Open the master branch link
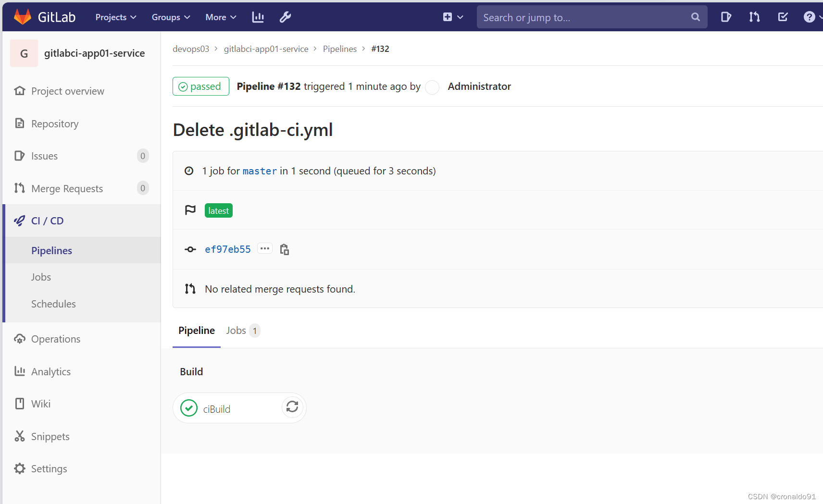This screenshot has height=504, width=823. (260, 171)
